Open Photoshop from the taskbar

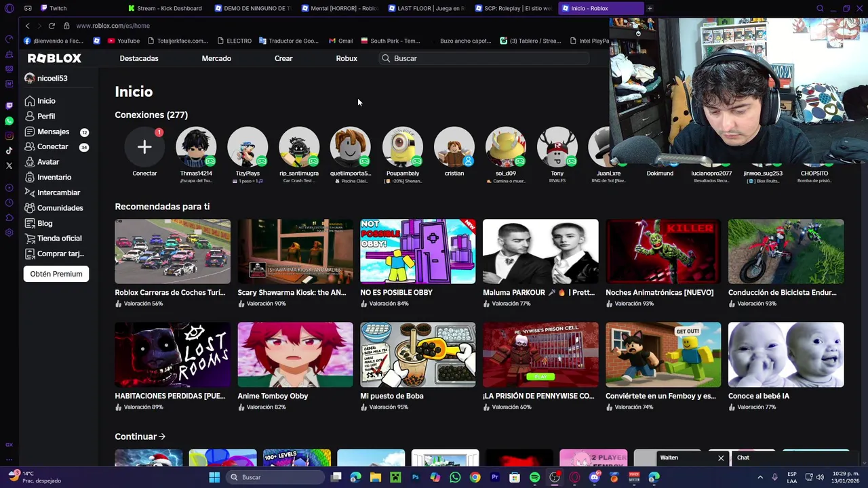pos(415,477)
